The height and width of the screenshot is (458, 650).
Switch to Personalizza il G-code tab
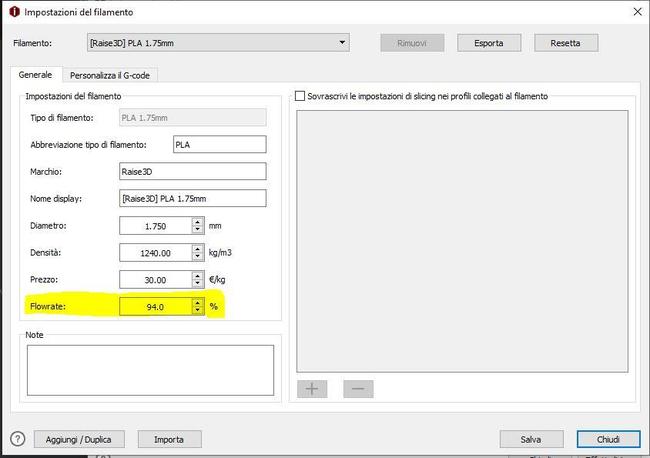114,75
